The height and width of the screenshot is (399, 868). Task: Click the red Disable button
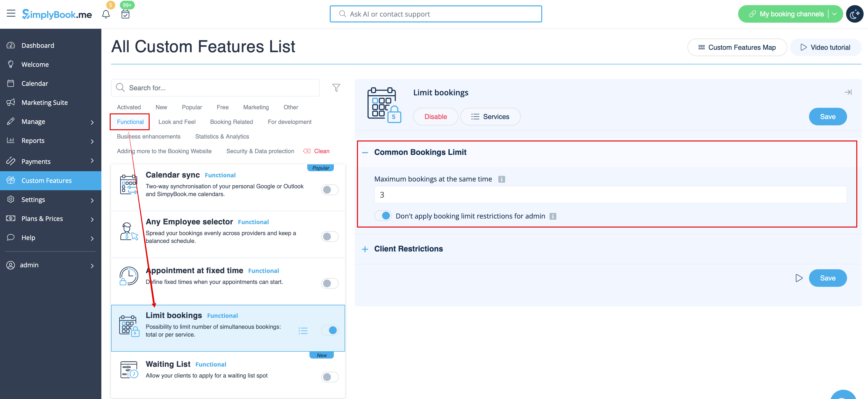[435, 117]
